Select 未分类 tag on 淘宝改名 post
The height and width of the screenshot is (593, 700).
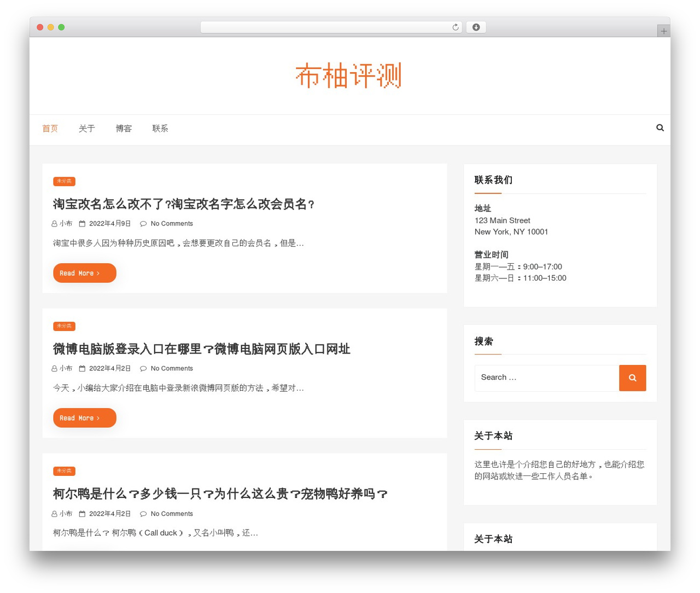[x=64, y=181]
